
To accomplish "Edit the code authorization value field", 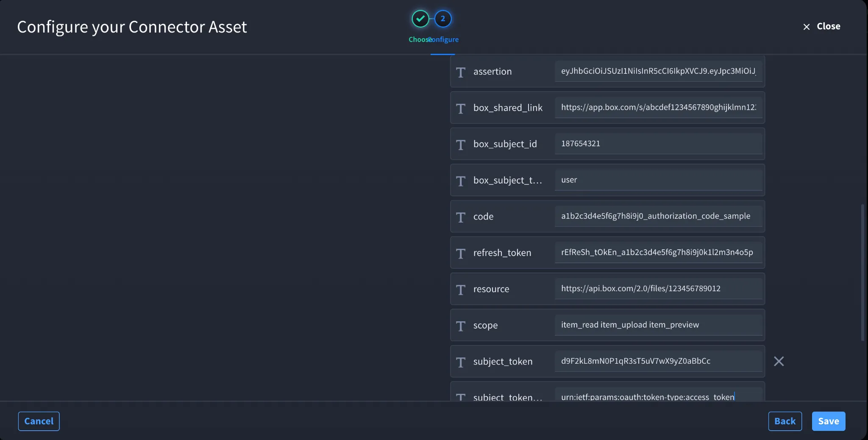I will click(x=658, y=216).
